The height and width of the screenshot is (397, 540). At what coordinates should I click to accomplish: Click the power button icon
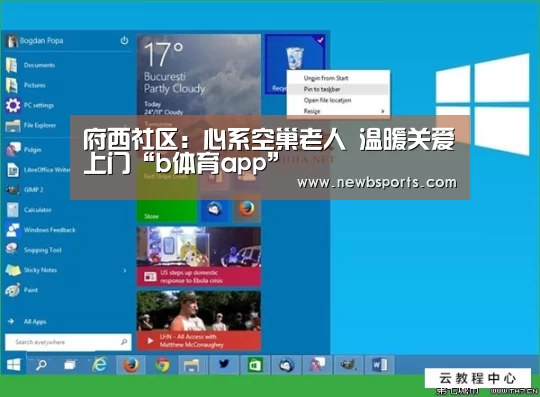(x=124, y=41)
